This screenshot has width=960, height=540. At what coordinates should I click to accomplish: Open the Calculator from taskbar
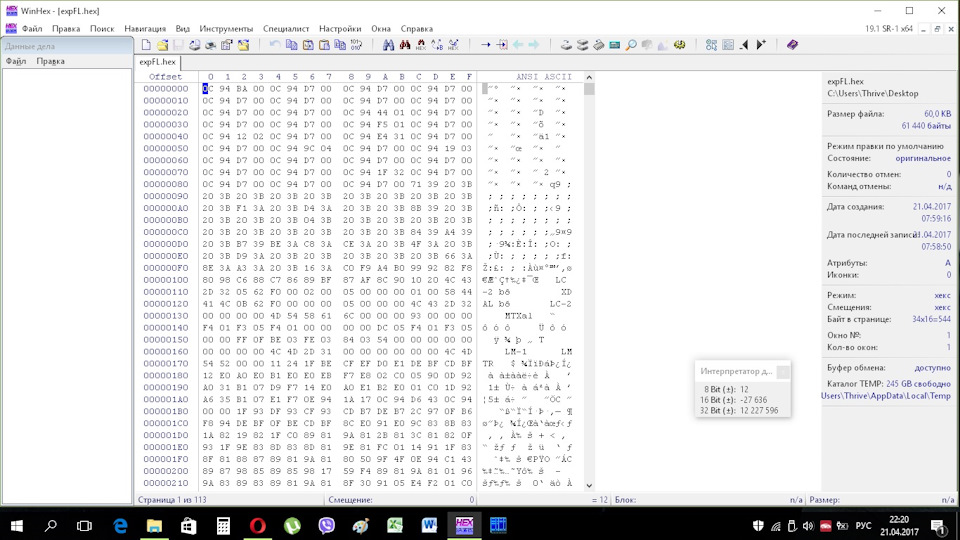[x=223, y=525]
